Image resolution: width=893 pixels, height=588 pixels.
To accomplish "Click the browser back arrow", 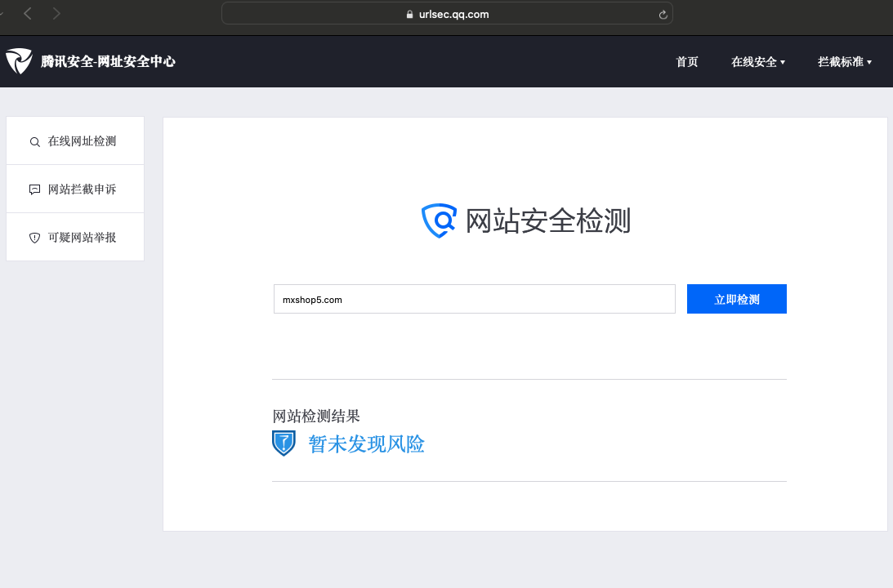I will click(x=27, y=13).
